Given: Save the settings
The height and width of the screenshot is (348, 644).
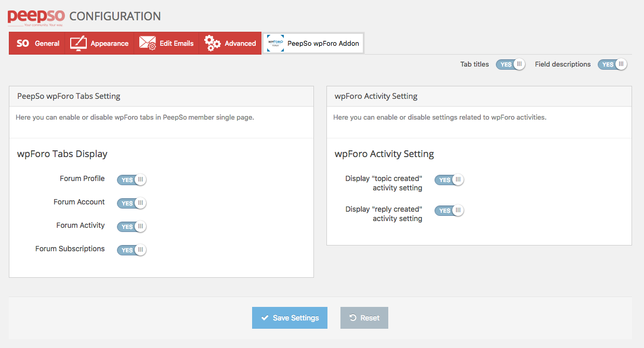Looking at the screenshot, I should [x=290, y=318].
